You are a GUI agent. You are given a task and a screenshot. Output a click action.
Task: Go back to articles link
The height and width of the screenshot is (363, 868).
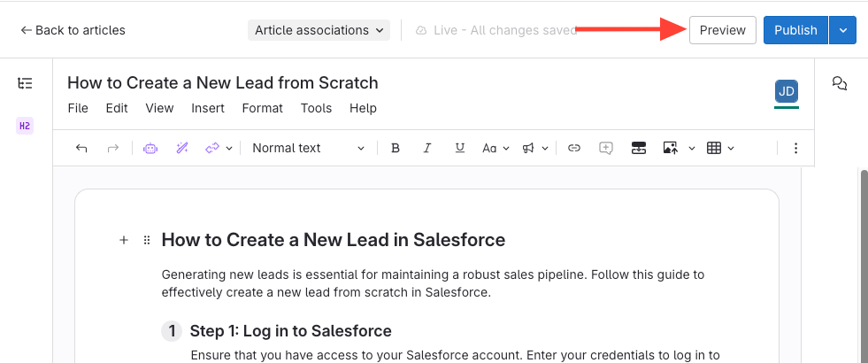pyautogui.click(x=73, y=30)
